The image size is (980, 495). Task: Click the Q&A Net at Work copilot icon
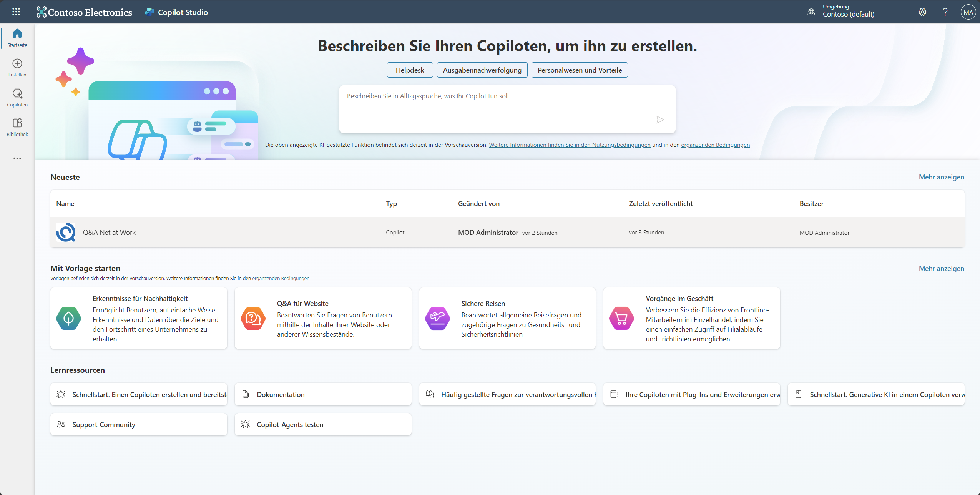click(66, 232)
